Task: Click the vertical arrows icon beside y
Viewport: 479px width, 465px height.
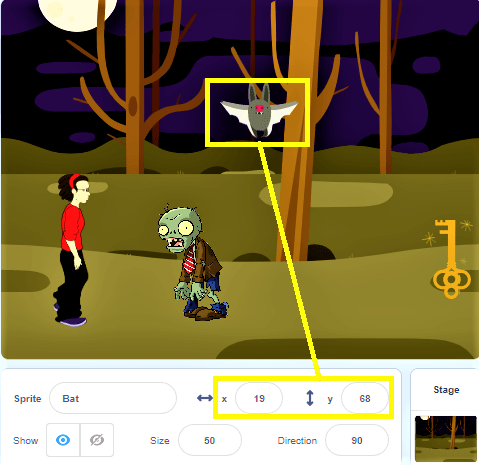Action: pyautogui.click(x=310, y=398)
